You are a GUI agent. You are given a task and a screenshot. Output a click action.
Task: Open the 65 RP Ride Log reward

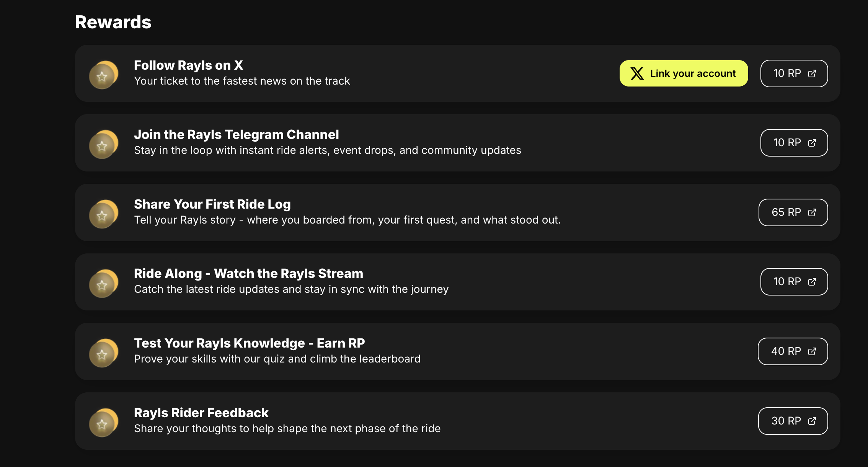click(x=793, y=212)
